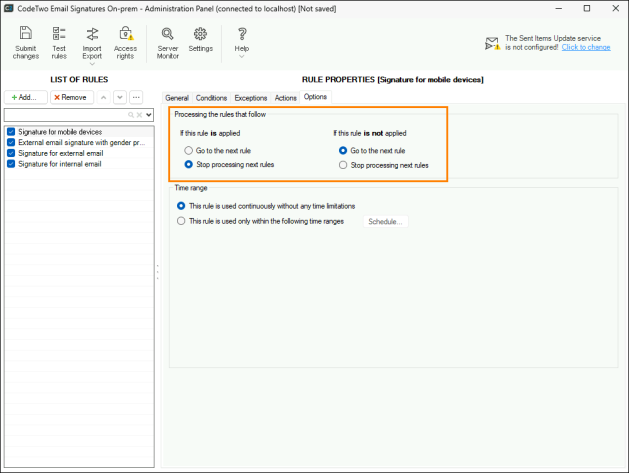Switch to the Conditions tab
The image size is (629, 473).
click(211, 98)
